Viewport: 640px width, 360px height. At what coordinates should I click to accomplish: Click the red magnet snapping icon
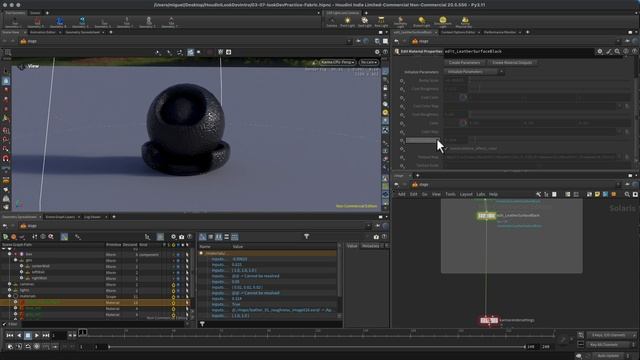(6, 158)
